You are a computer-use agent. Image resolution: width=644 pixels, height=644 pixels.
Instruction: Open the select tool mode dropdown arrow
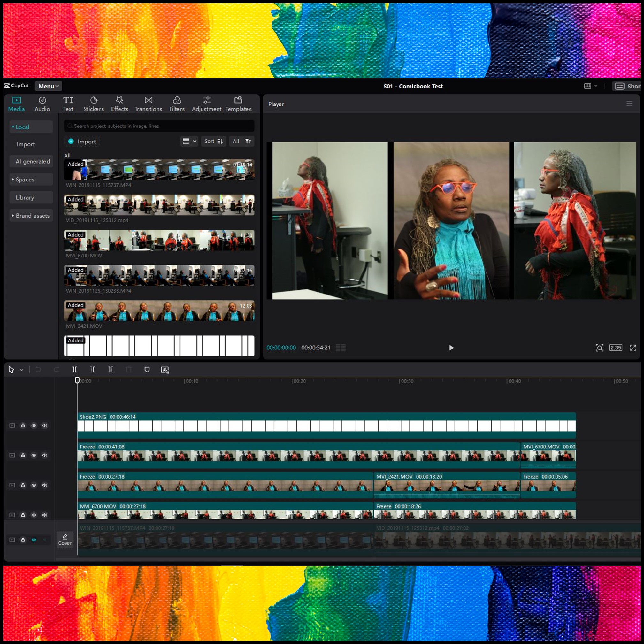click(22, 370)
